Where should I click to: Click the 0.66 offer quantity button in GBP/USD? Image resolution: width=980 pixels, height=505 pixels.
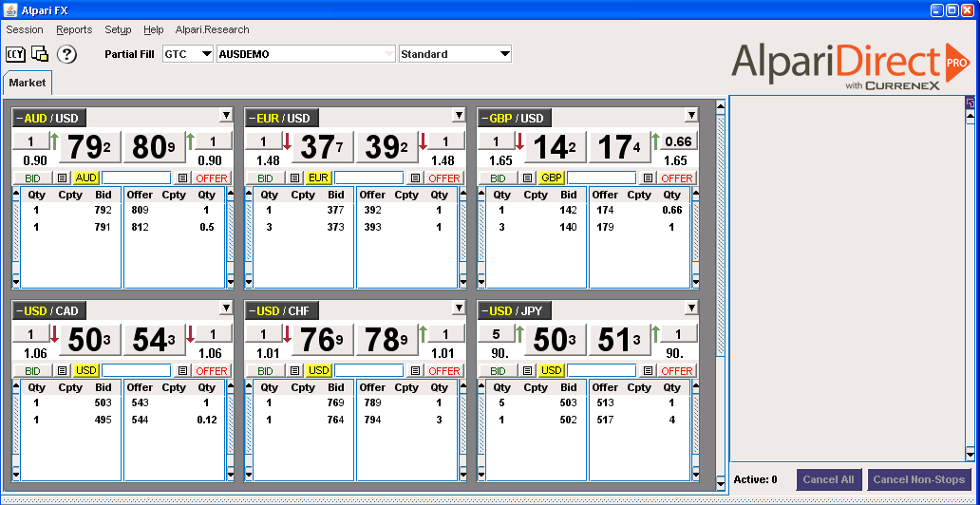tap(679, 141)
